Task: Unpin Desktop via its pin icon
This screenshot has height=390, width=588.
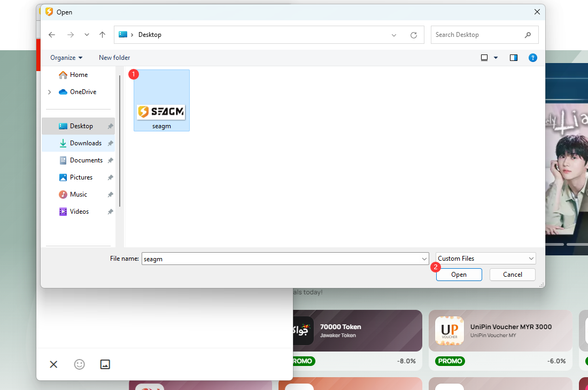Action: coord(110,126)
